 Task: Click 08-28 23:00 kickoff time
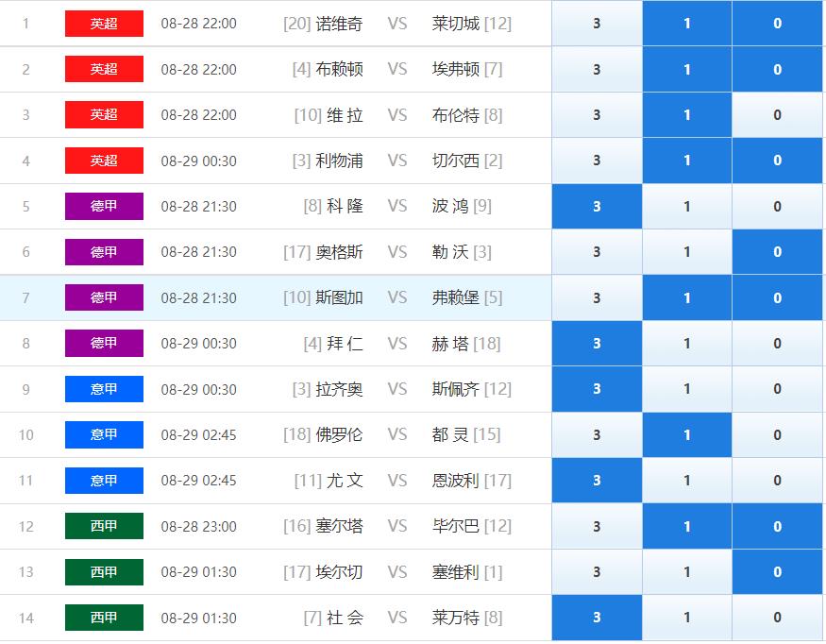point(198,527)
